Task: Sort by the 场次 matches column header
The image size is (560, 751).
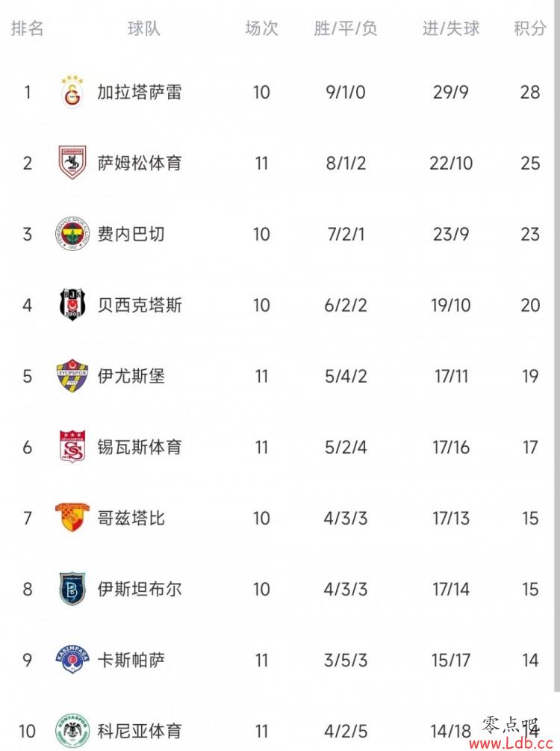Action: [261, 28]
